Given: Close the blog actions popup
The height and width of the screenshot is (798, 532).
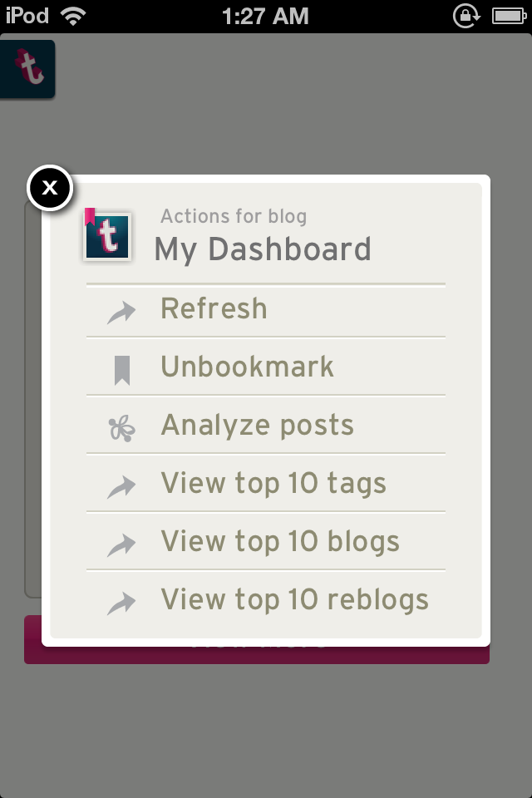Looking at the screenshot, I should pos(50,188).
